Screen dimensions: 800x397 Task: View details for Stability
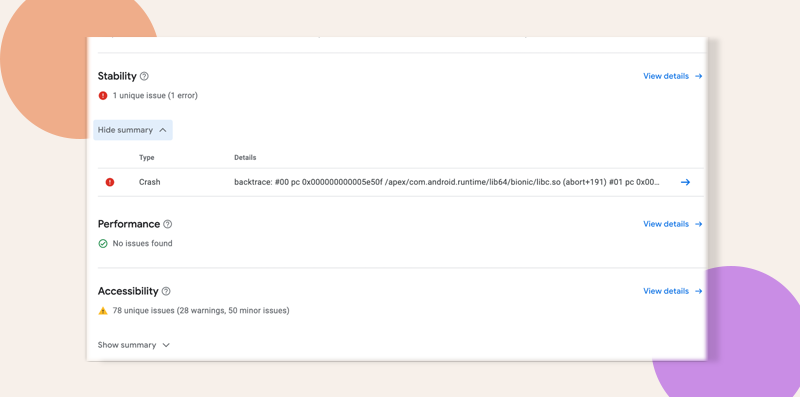pos(672,76)
